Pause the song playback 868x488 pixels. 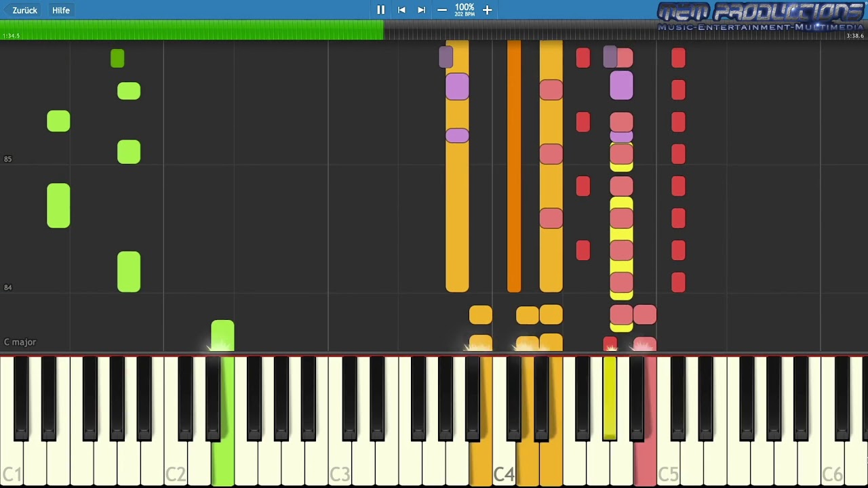pyautogui.click(x=380, y=10)
